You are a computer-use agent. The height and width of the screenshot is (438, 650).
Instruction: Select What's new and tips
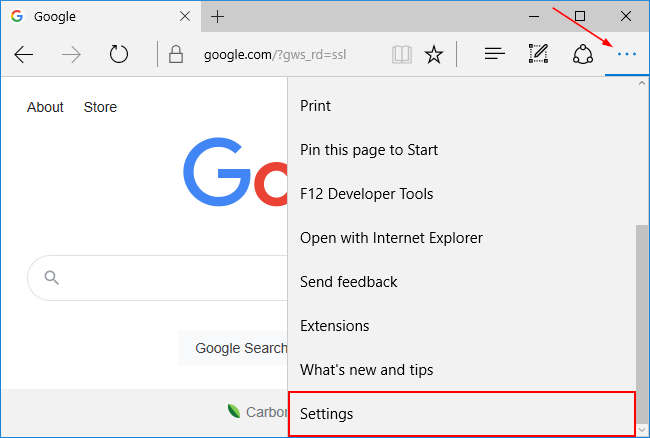[x=461, y=370]
